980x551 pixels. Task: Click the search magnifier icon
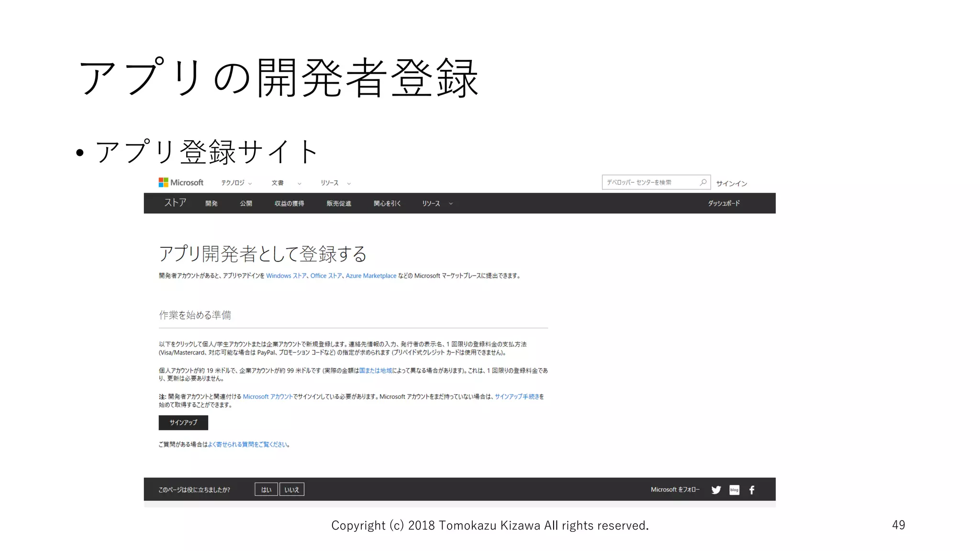(x=703, y=182)
